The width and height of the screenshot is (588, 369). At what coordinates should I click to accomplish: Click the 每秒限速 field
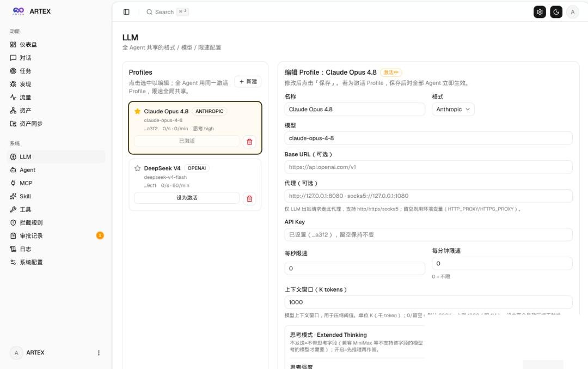click(355, 268)
